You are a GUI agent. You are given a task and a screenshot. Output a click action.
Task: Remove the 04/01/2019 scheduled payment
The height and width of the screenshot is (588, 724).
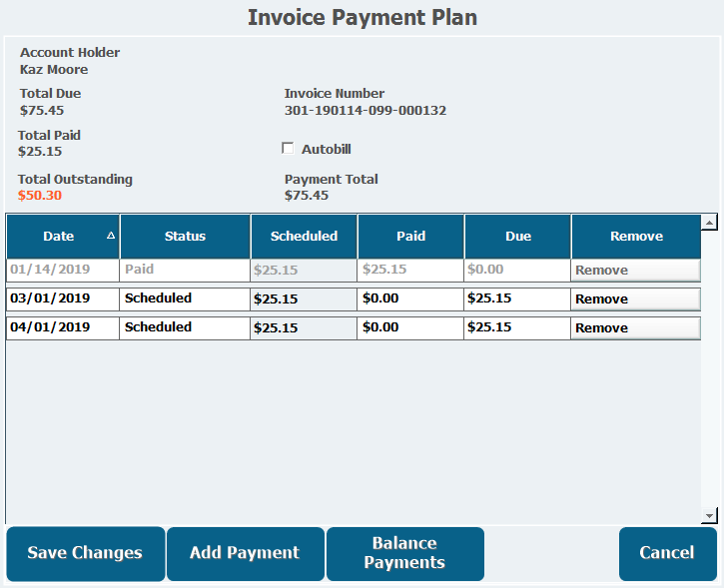[635, 328]
